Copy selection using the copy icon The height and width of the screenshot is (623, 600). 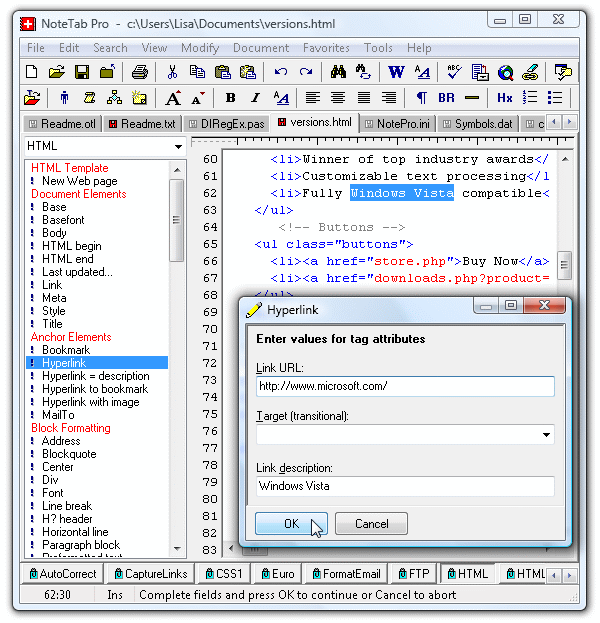(x=197, y=72)
